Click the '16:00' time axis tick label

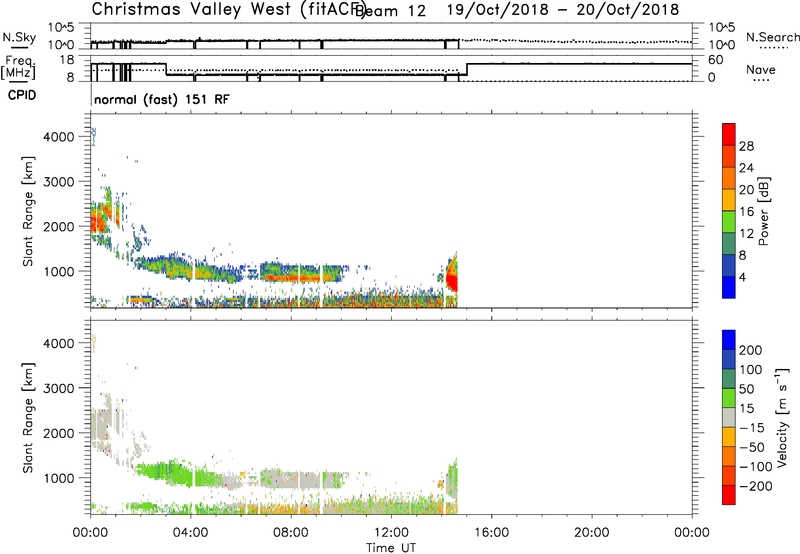point(491,533)
